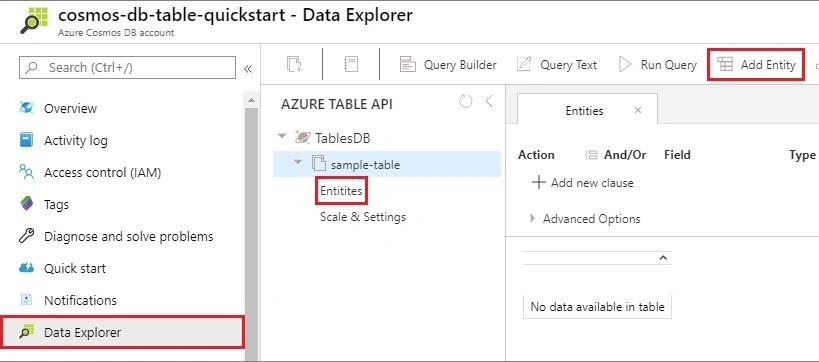The height and width of the screenshot is (362, 819).
Task: Click the Tags icon
Action: pyautogui.click(x=27, y=204)
